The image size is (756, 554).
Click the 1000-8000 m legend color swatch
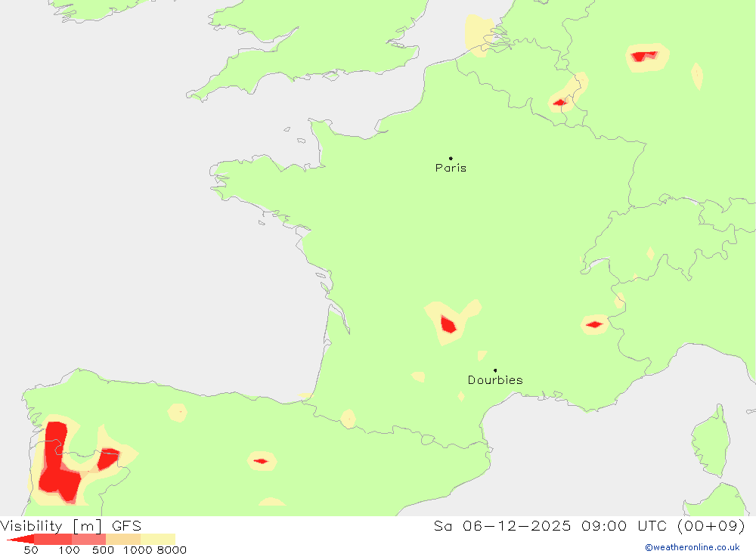[x=158, y=539]
